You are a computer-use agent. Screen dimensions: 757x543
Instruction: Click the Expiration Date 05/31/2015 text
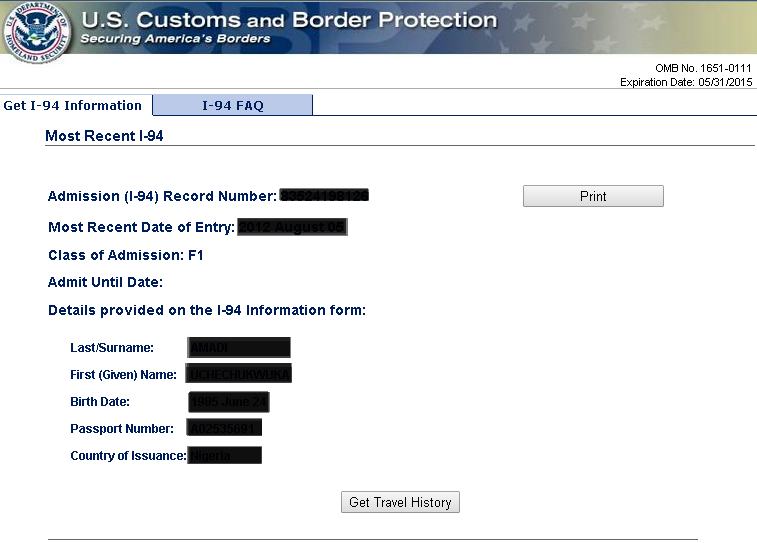685,82
